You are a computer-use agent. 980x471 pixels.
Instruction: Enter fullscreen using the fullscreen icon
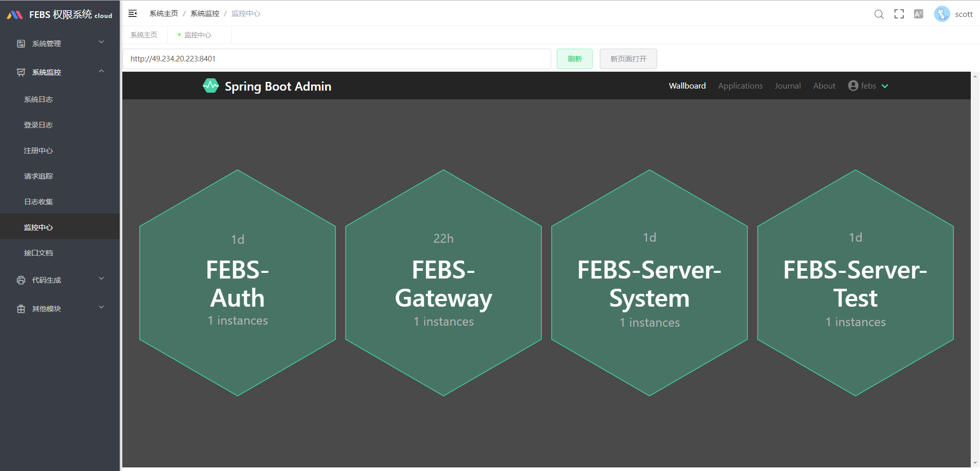click(899, 14)
